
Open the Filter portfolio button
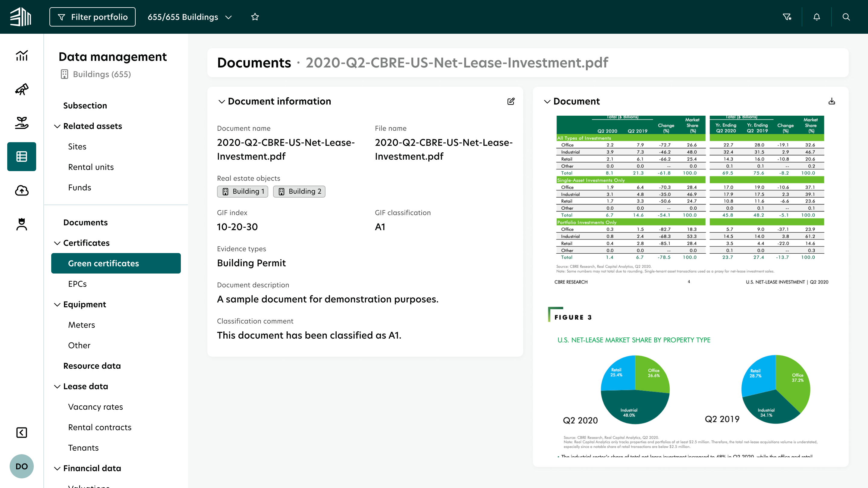tap(92, 17)
